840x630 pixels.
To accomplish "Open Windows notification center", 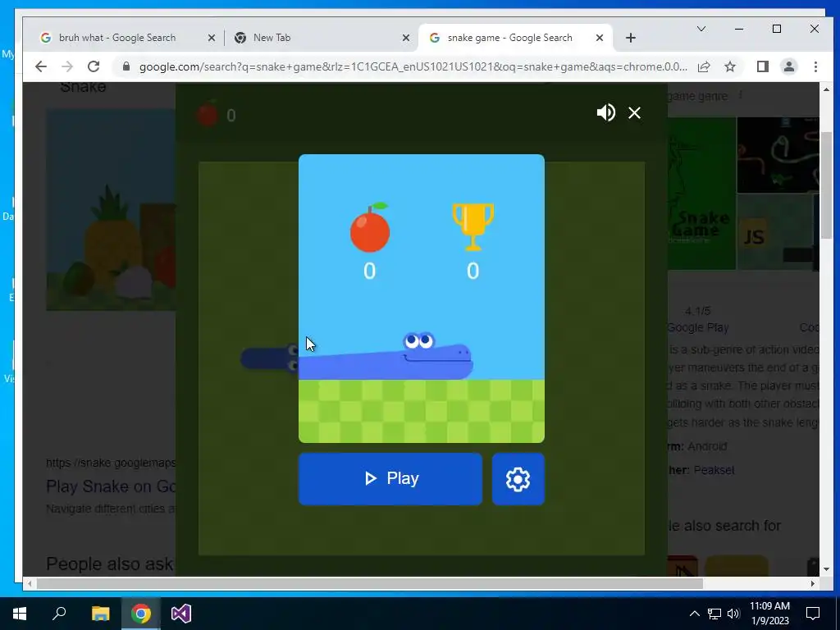I will [x=813, y=614].
